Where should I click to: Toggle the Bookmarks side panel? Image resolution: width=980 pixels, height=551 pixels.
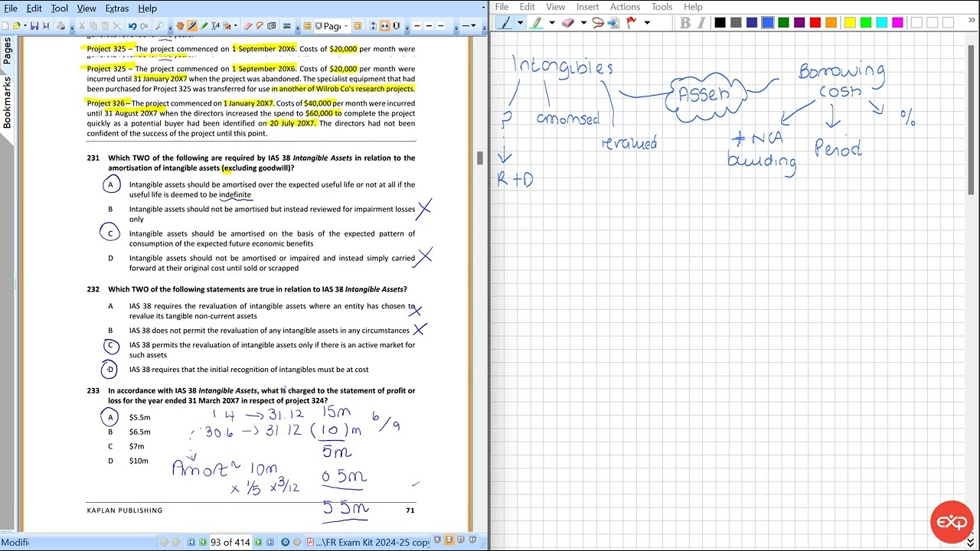pos(7,102)
